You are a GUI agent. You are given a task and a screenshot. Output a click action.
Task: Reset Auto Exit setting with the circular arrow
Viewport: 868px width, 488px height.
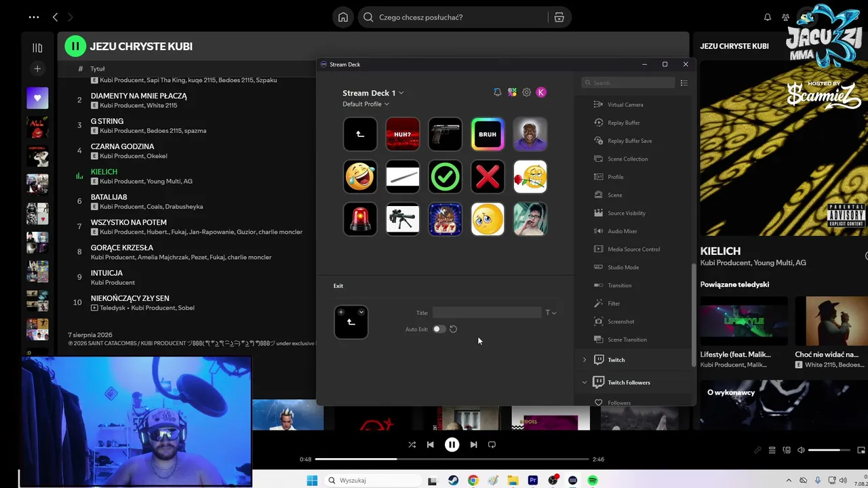pos(453,329)
